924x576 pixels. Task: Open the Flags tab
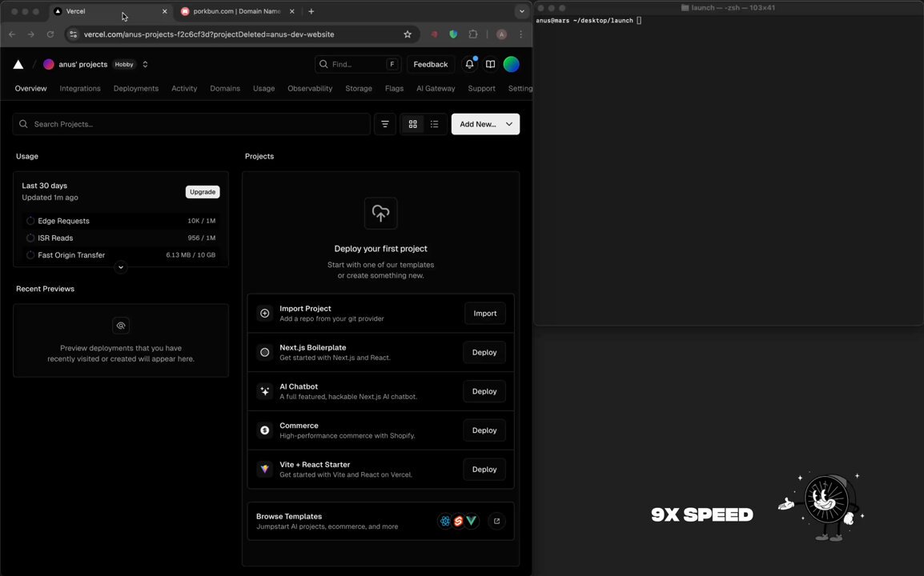(x=394, y=88)
